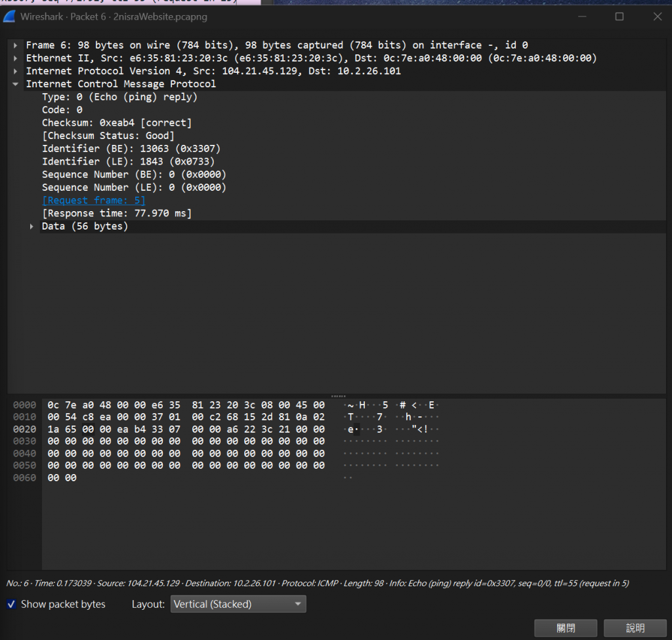Click highlighted 00 byte in row 0020
The height and width of the screenshot is (640, 672).
pos(88,430)
